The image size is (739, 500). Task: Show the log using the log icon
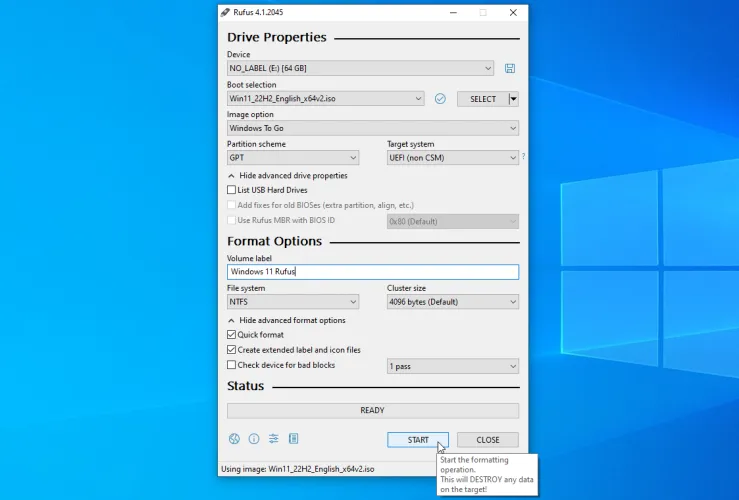(x=294, y=439)
